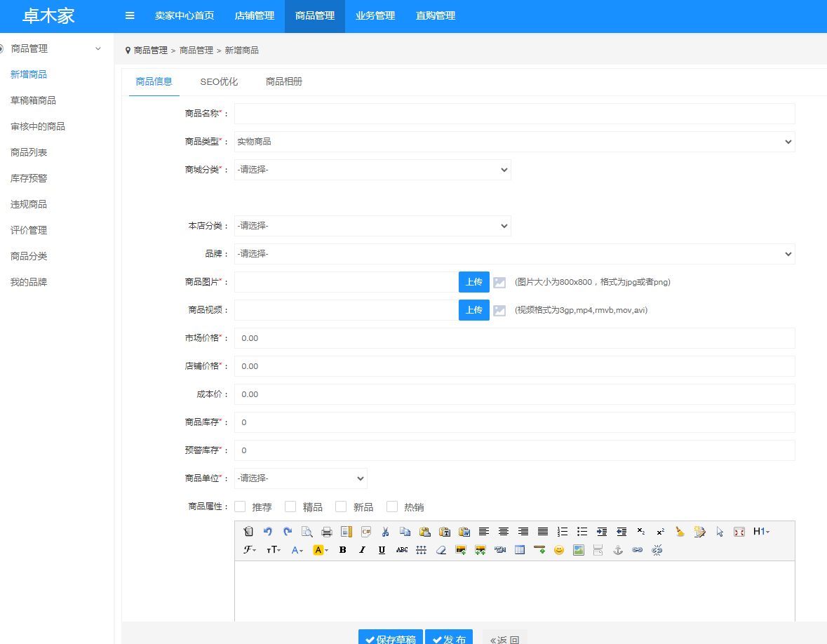Toggle the hamburger menu icon in header
Image resolution: width=827 pixels, height=644 pixels.
click(x=130, y=15)
